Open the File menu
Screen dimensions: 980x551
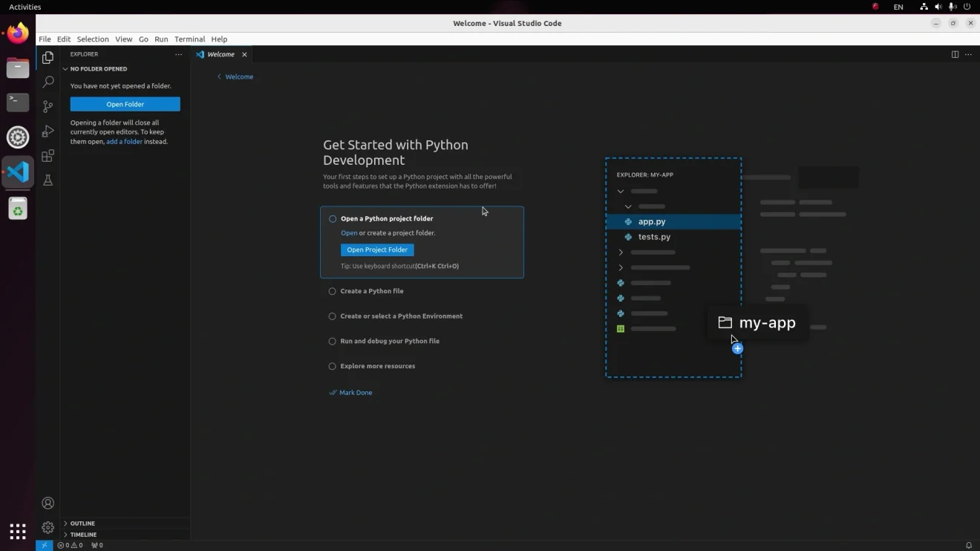tap(45, 39)
